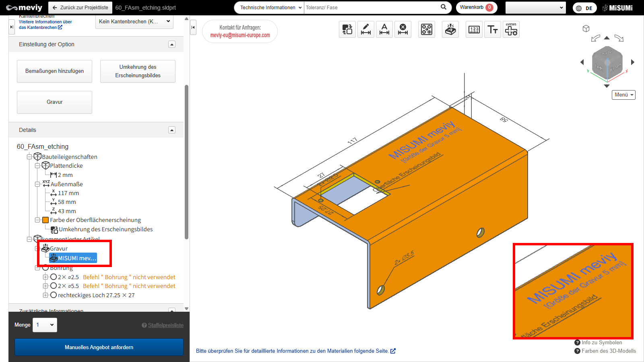644x362 pixels.
Task: Collapse the left sidebar panel toggle
Action: 193,27
